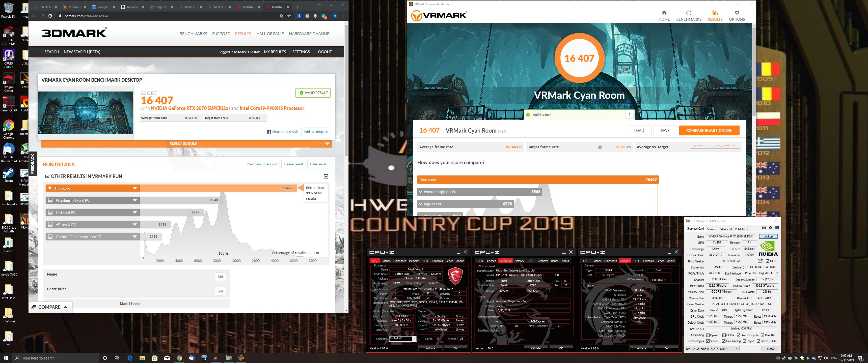This screenshot has height=363, width=868.
Task: Reload the 3dmark.com page in Chrome
Action: 50,16
